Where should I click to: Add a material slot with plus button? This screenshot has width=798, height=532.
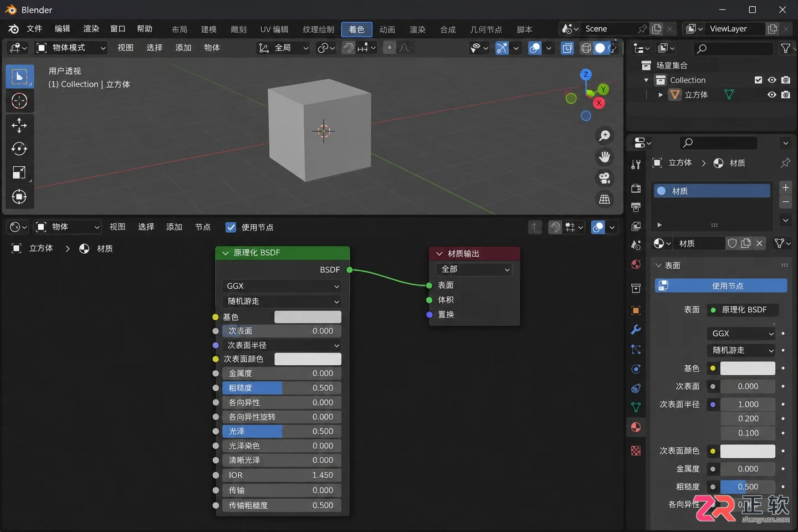(785, 188)
